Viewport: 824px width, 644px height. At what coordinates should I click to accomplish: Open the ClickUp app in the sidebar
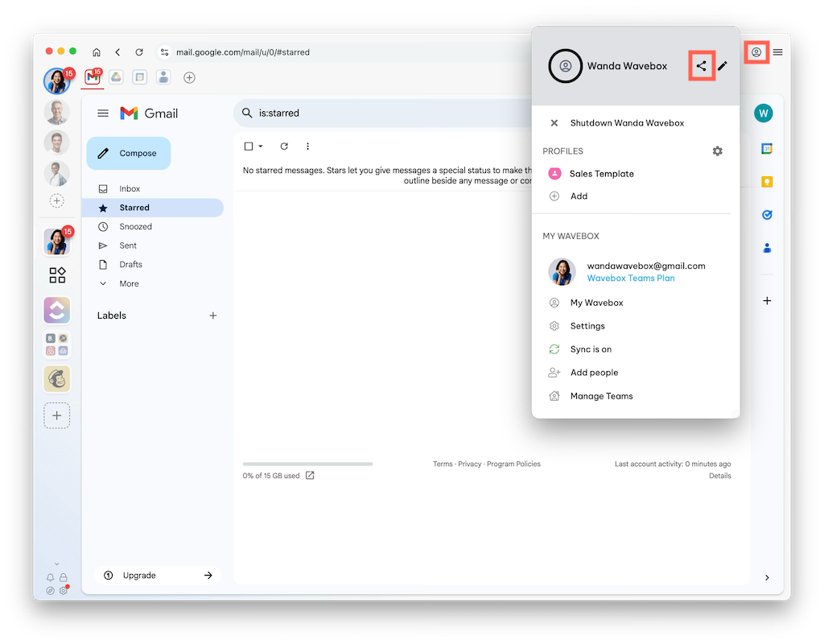point(57,310)
